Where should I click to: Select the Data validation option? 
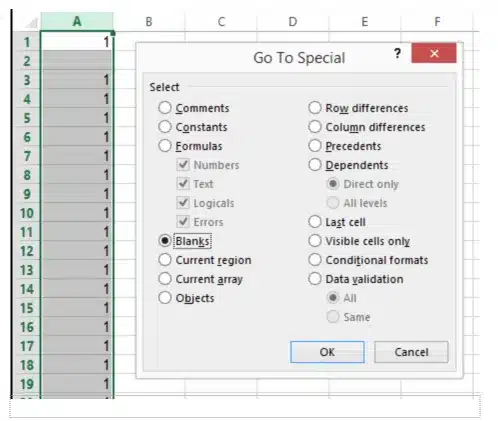(x=315, y=279)
